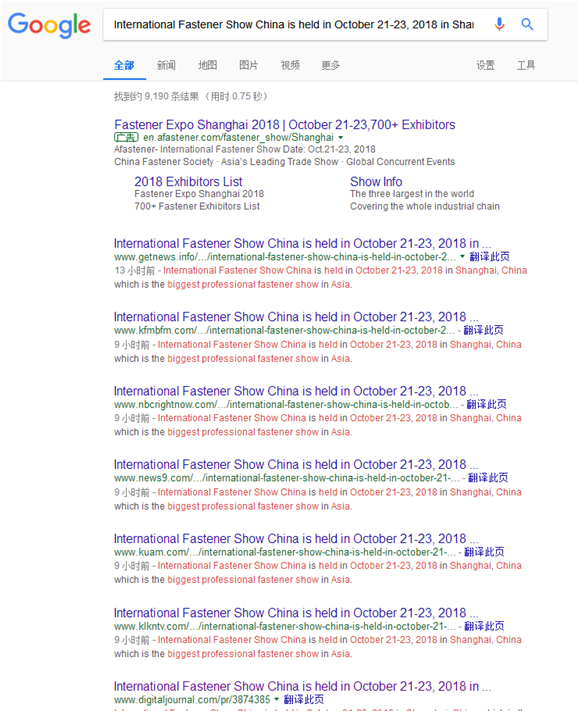This screenshot has width=579, height=712.
Task: Click 翻译此页 for the kfmbfm.com result
Action: click(484, 330)
